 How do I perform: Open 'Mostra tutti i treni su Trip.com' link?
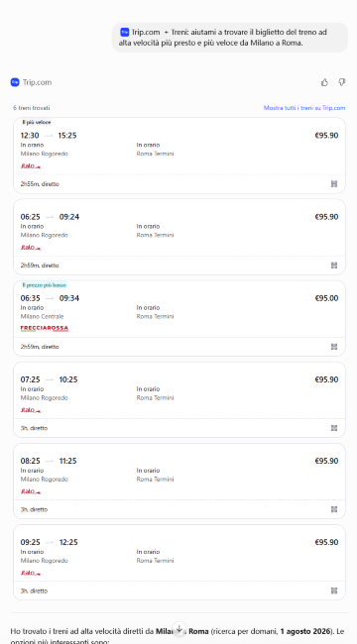point(304,108)
